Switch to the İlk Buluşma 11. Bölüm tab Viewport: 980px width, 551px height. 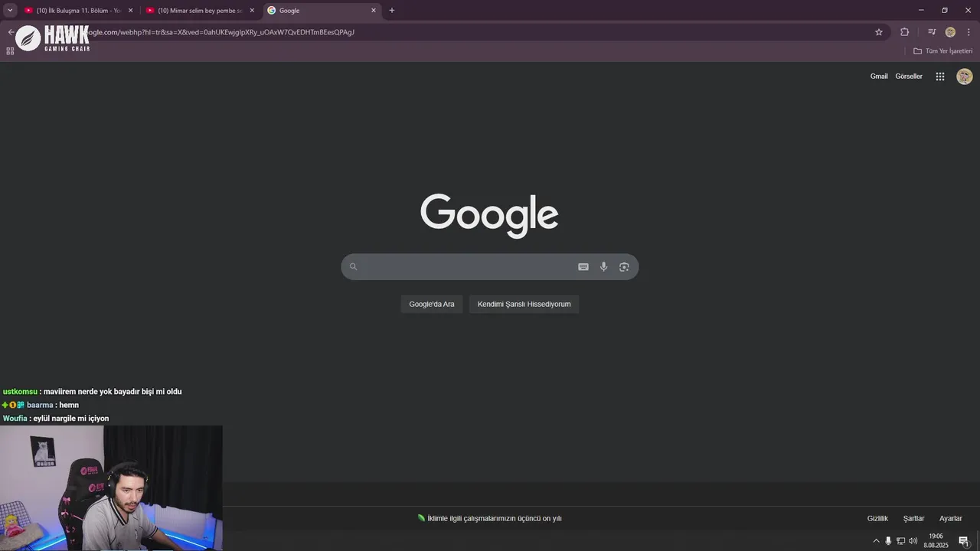click(77, 10)
